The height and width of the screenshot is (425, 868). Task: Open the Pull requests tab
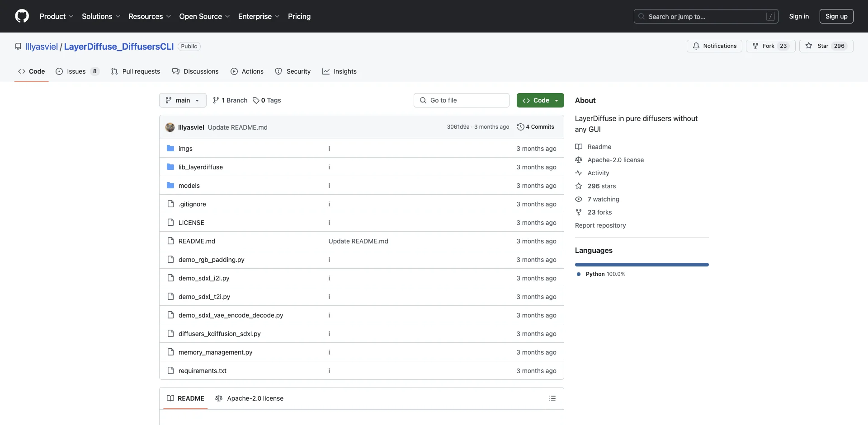tap(136, 71)
